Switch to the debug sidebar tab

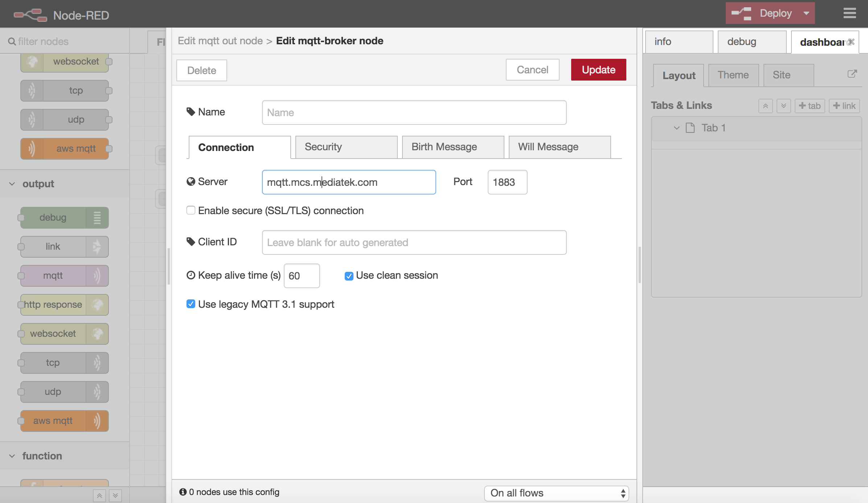pyautogui.click(x=752, y=42)
